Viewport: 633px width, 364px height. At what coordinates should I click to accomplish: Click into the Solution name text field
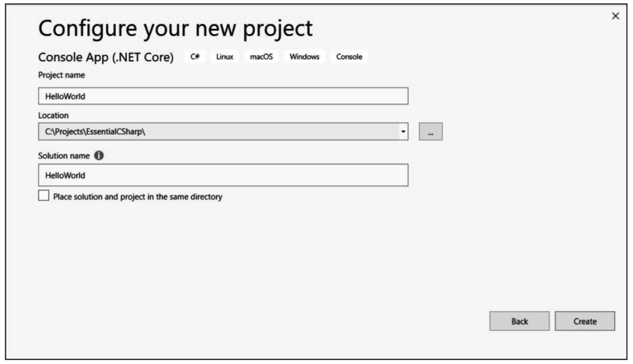pos(223,175)
